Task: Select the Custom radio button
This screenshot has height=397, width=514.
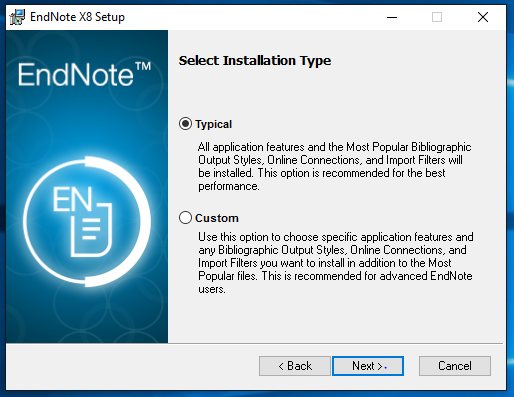Action: [x=185, y=218]
